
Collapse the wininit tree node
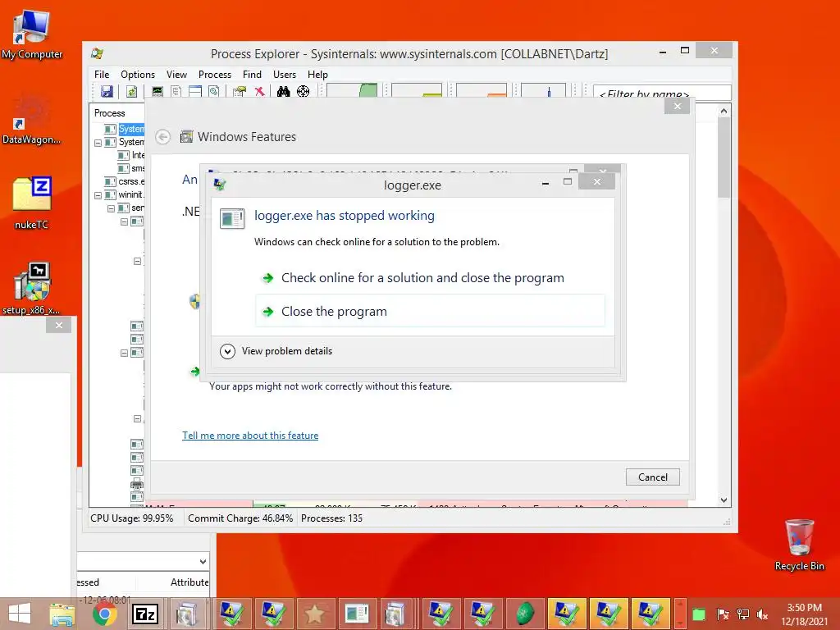(98, 195)
